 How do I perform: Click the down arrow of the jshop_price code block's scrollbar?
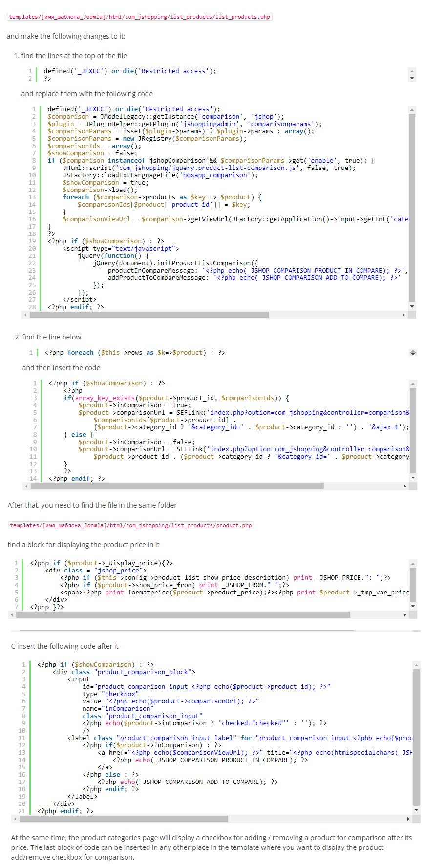coord(413,606)
